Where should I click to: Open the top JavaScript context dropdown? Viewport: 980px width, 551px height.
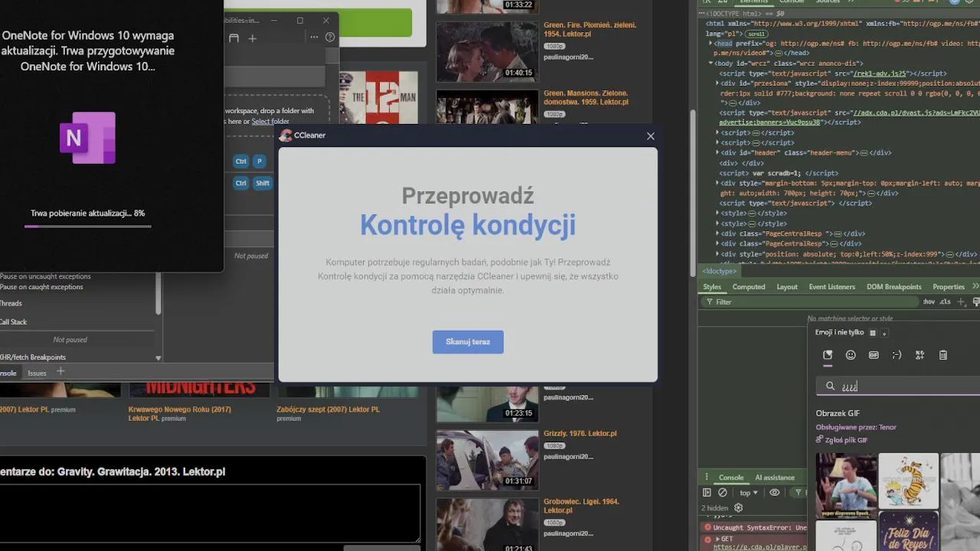pos(748,493)
